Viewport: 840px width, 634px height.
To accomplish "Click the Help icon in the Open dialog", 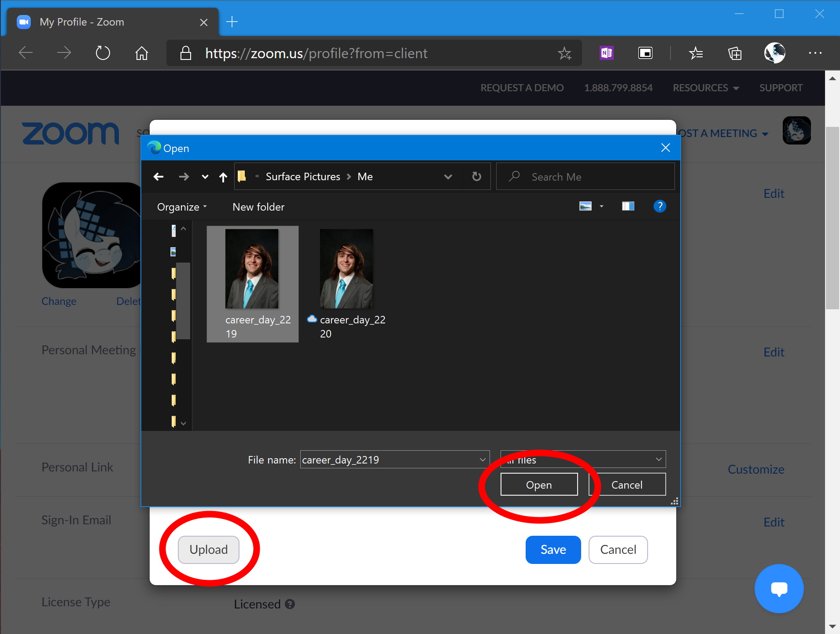I will (x=659, y=206).
